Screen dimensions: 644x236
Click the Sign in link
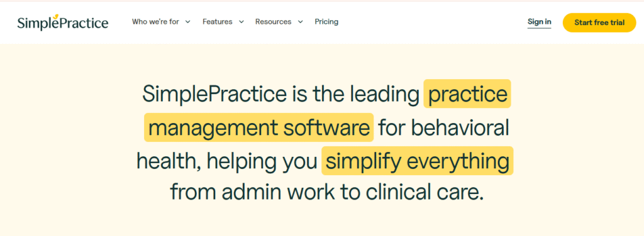(539, 22)
